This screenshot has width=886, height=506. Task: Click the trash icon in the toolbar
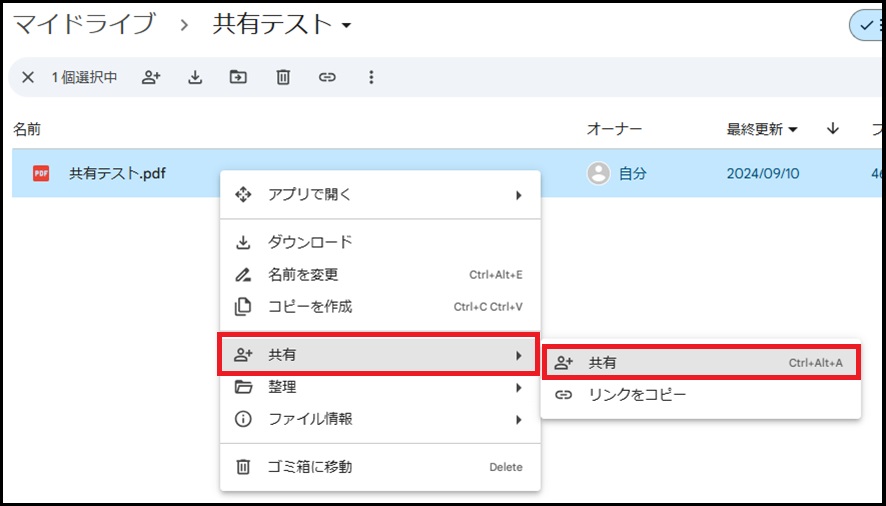283,77
